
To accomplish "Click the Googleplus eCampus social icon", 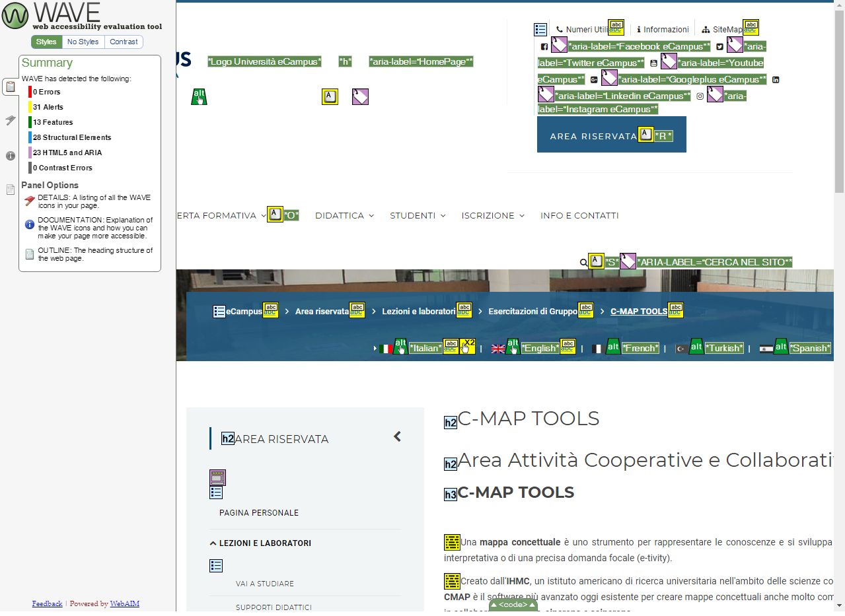I will tap(594, 80).
